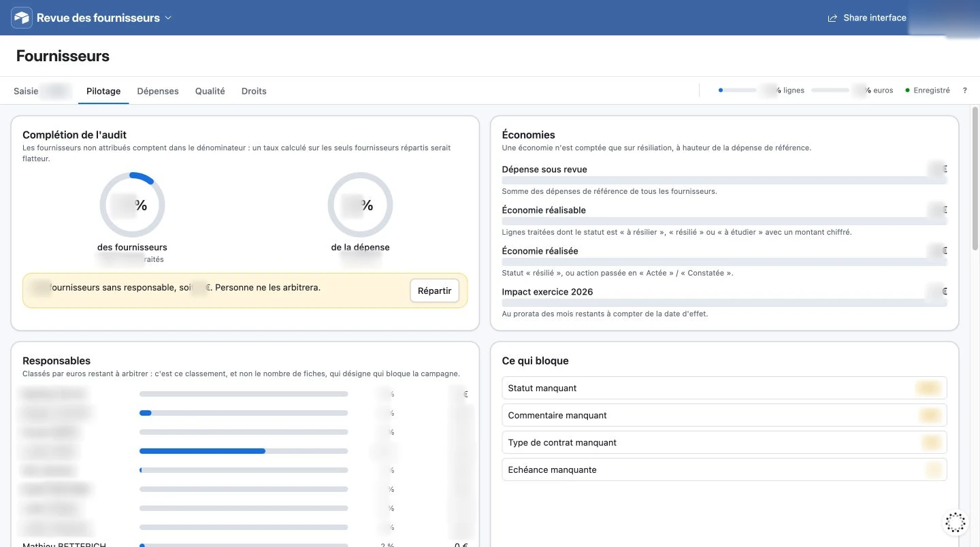Click the Économie réalisable label
The image size is (980, 547).
tap(544, 210)
